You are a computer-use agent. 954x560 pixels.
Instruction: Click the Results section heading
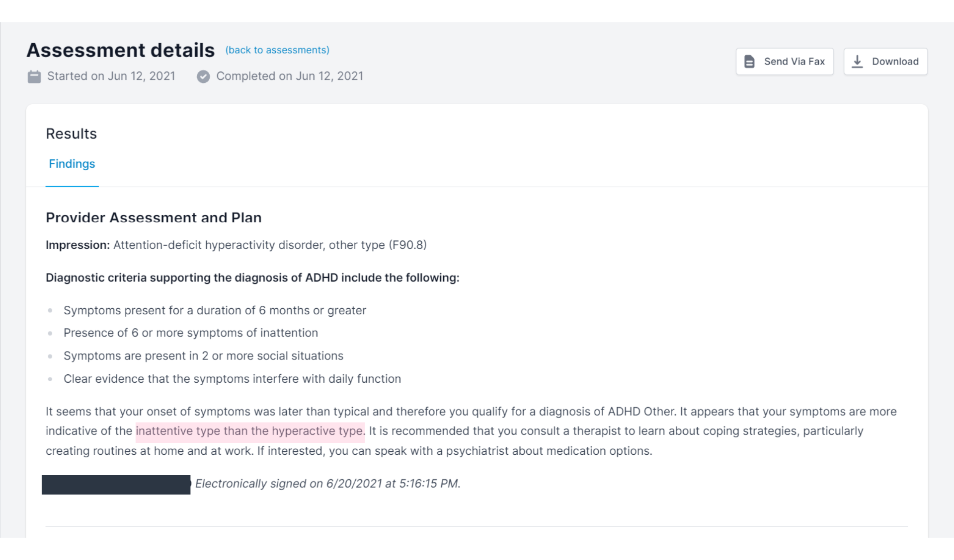tap(72, 134)
